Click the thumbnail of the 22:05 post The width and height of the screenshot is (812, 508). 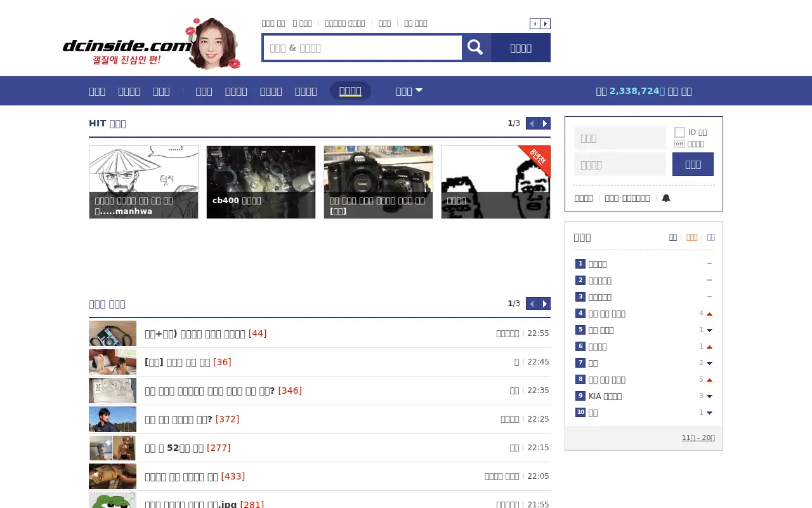pyautogui.click(x=112, y=476)
